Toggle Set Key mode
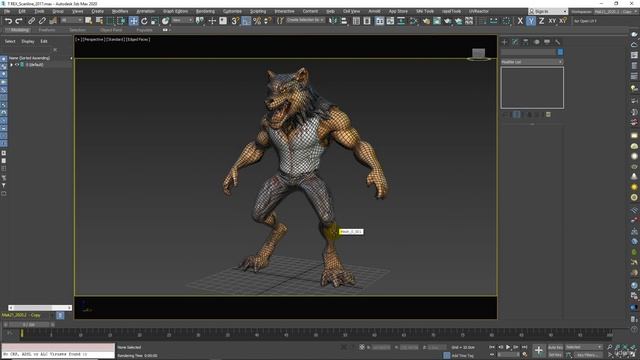 (x=555, y=355)
